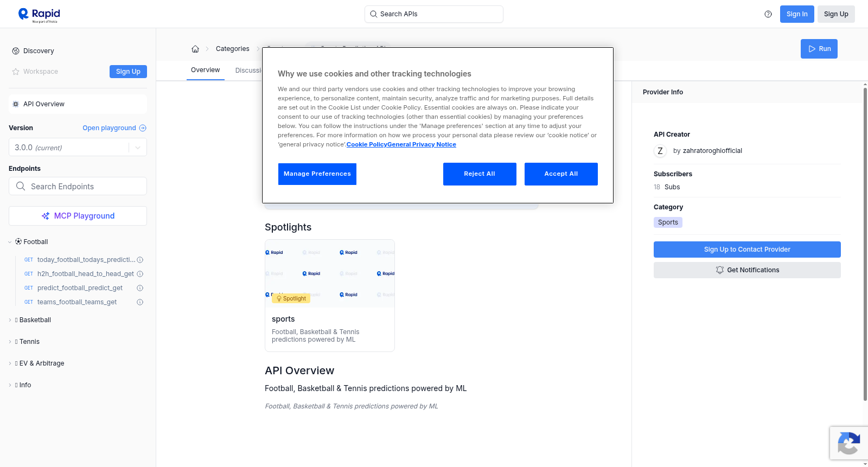
Task: Click info icon for predict_football endpoint
Action: point(140,288)
